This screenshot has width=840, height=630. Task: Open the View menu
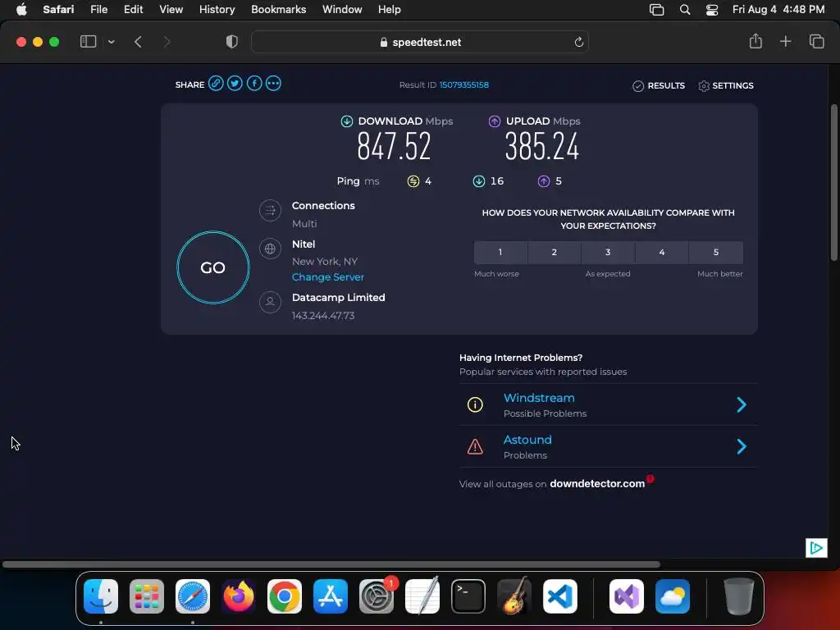coord(171,10)
